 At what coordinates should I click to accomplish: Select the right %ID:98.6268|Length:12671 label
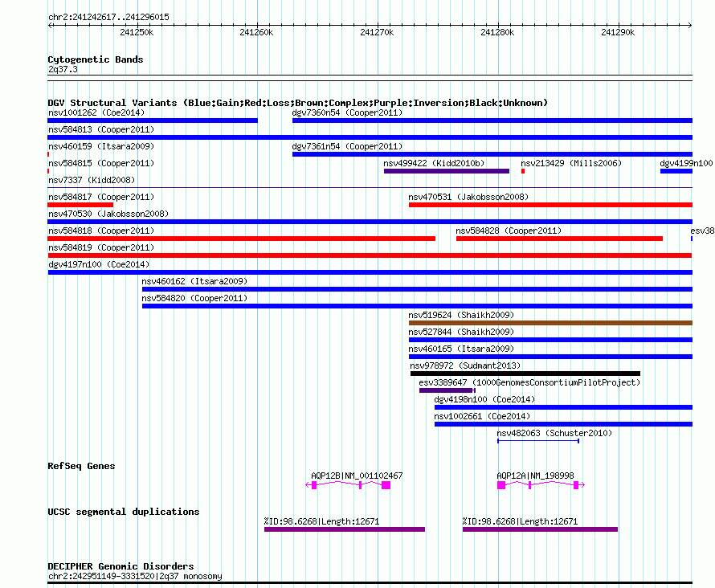520,521
